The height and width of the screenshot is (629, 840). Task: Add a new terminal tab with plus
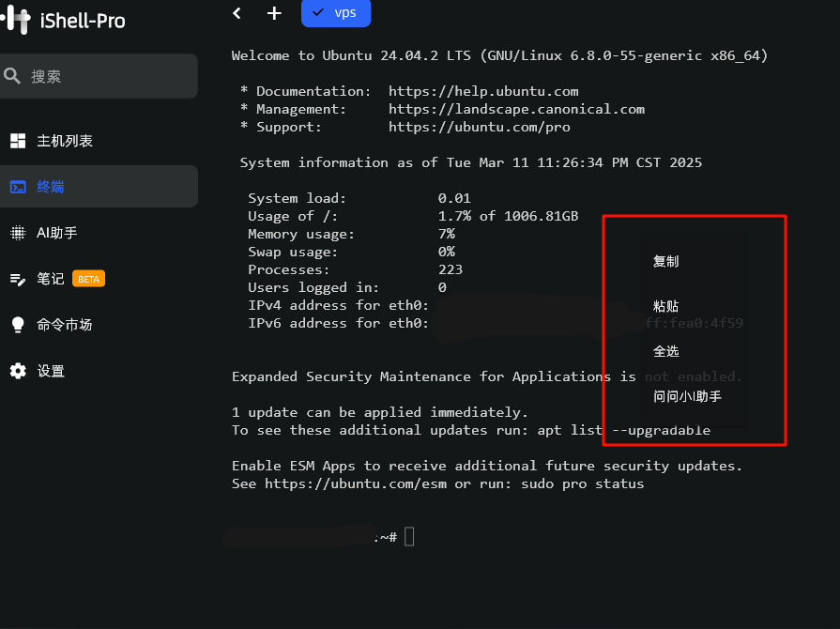pos(274,13)
